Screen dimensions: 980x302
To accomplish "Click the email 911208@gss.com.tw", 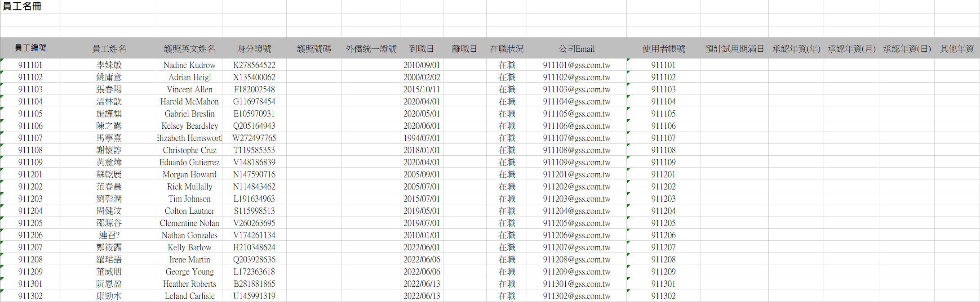I will 576,260.
